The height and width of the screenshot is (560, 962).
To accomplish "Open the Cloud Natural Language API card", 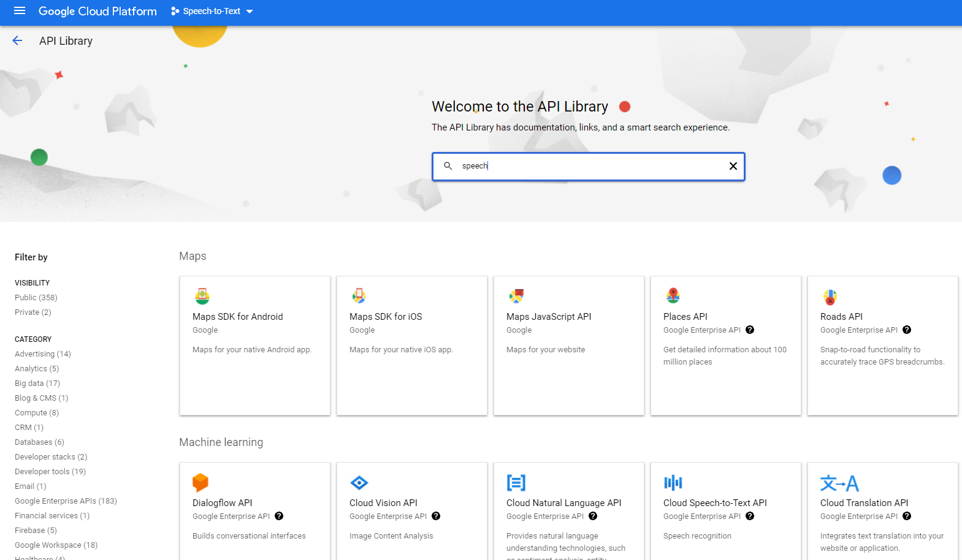I will click(568, 511).
